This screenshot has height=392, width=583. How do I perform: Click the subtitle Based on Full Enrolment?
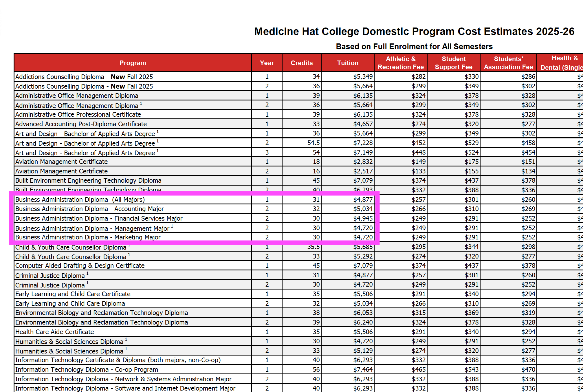point(414,47)
